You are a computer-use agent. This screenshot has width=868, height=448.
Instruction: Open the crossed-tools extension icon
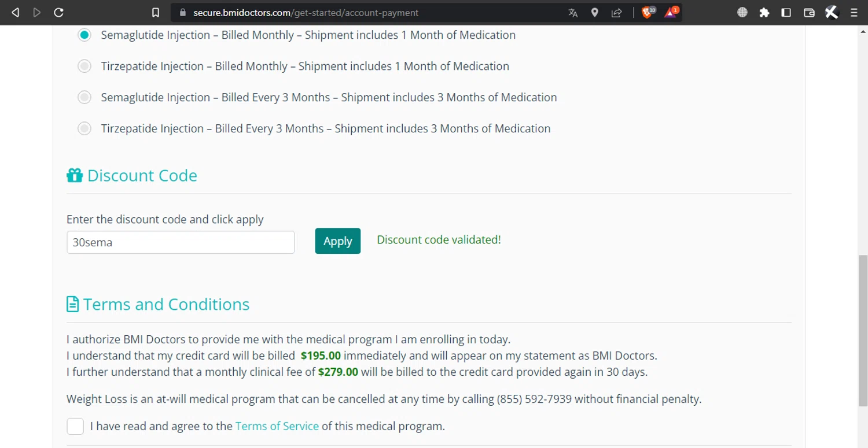(x=832, y=12)
